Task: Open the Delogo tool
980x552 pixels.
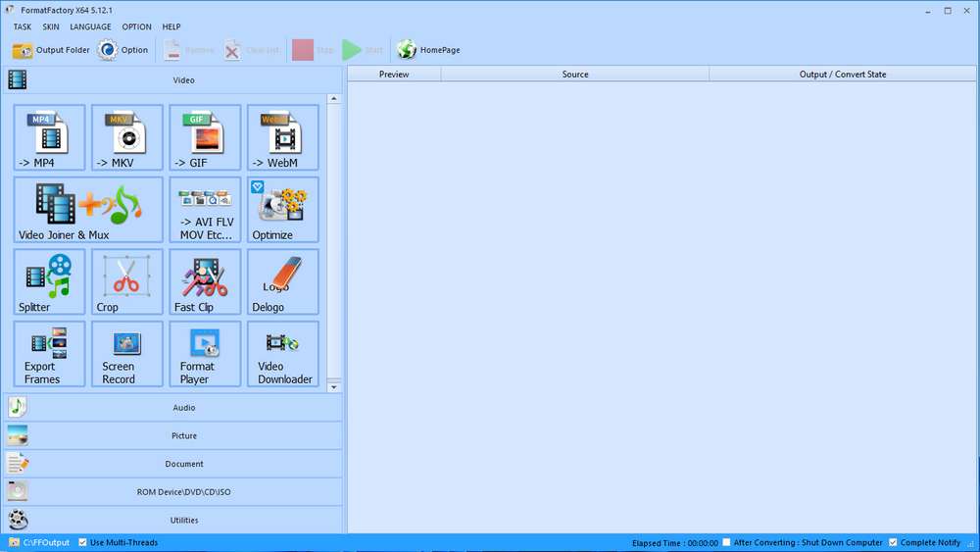Action: 283,282
